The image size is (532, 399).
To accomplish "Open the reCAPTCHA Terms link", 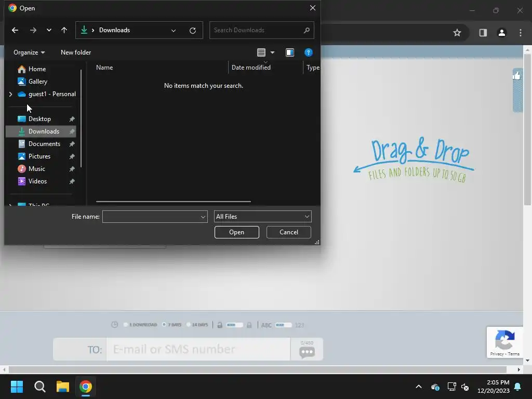I will [x=514, y=354].
